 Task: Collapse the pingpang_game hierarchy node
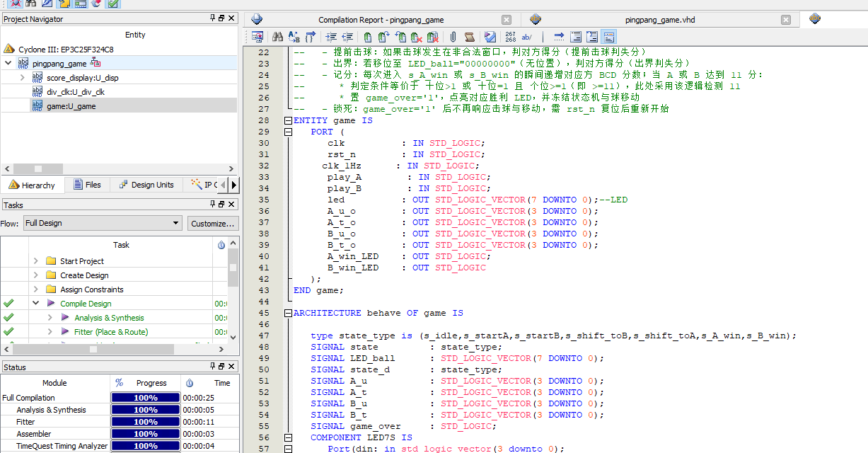[x=8, y=63]
